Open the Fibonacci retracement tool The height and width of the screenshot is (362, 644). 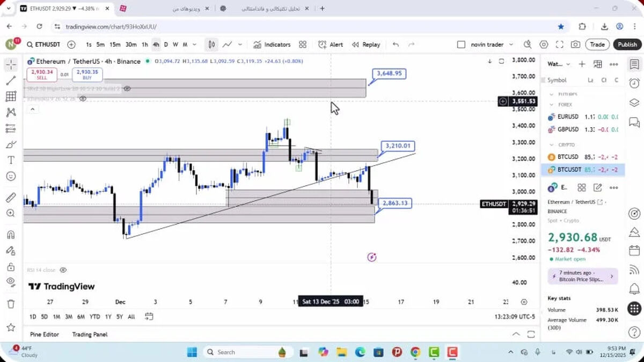tap(10, 96)
